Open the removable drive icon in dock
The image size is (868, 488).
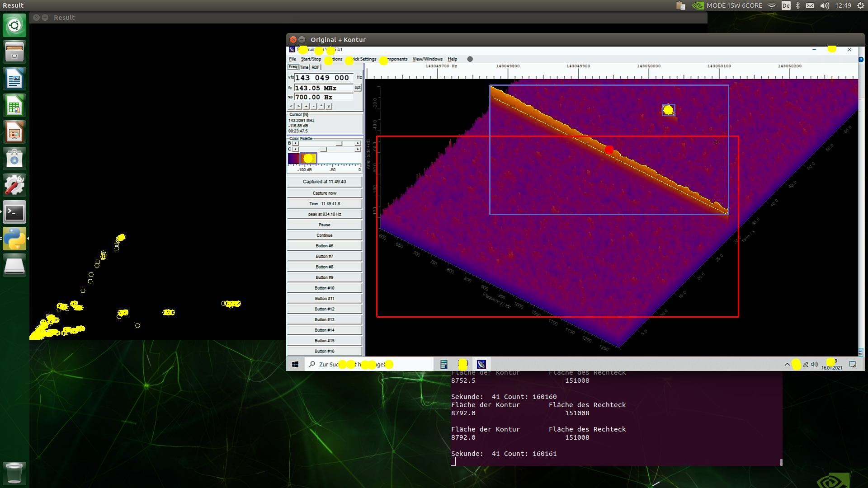(14, 266)
